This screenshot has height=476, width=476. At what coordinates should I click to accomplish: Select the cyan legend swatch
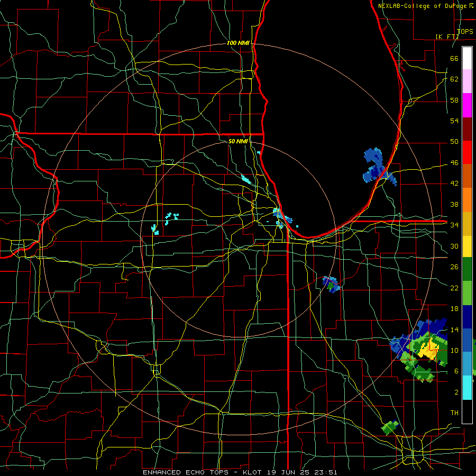(467, 388)
